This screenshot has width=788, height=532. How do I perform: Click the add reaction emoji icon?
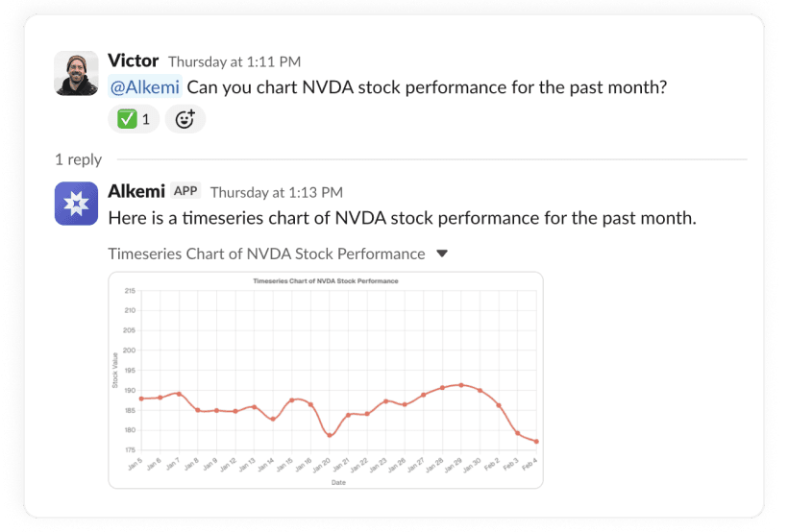coord(185,119)
